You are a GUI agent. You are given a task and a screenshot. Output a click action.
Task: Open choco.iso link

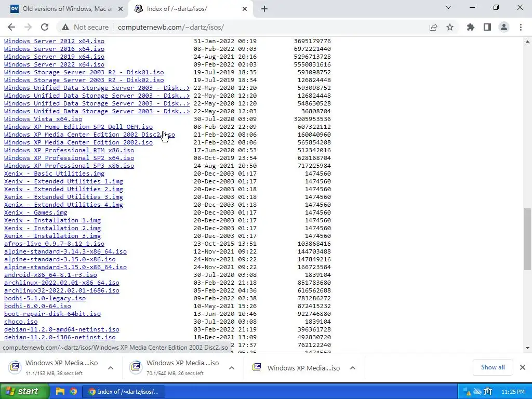(x=21, y=322)
